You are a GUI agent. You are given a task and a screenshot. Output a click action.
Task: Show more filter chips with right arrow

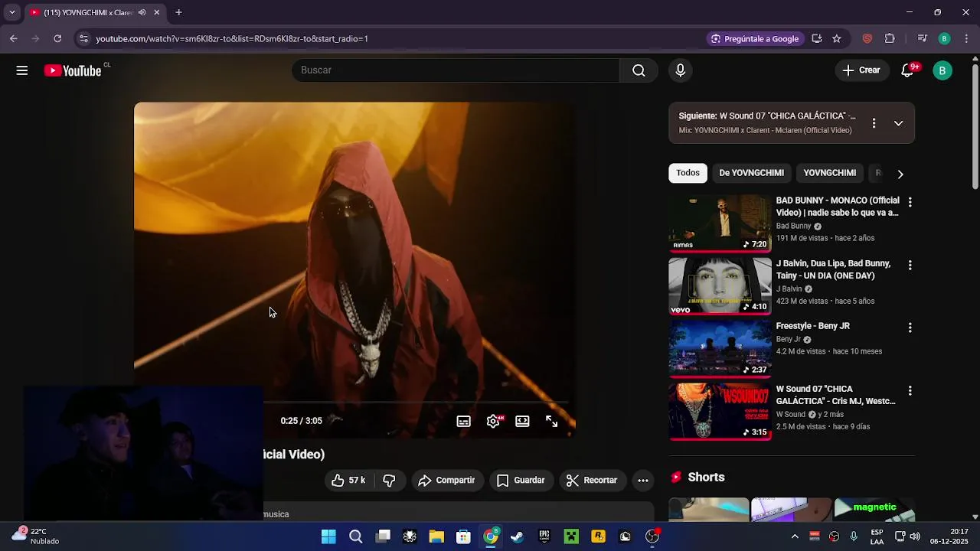point(900,174)
